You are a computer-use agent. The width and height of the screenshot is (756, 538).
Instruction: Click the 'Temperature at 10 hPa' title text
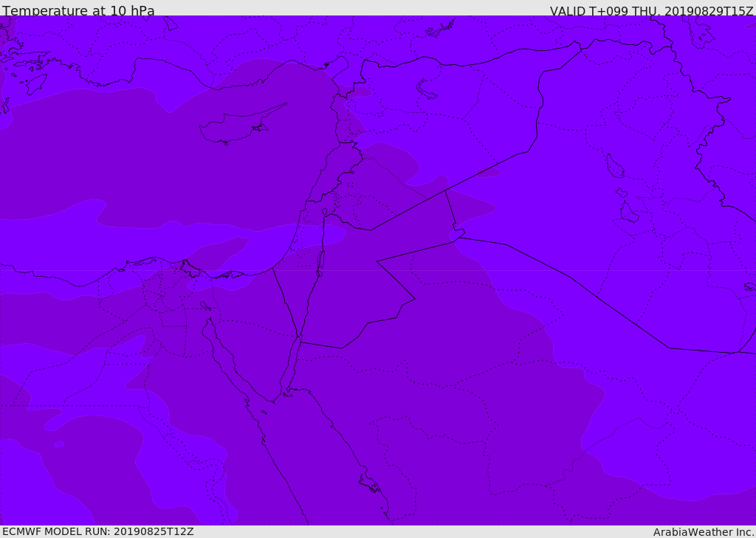point(78,10)
